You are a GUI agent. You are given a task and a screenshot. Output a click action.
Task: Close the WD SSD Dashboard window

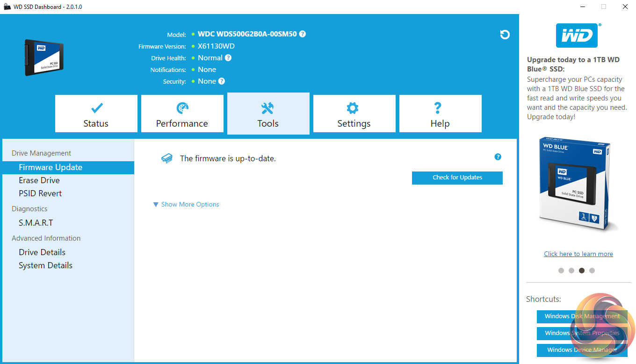point(625,7)
